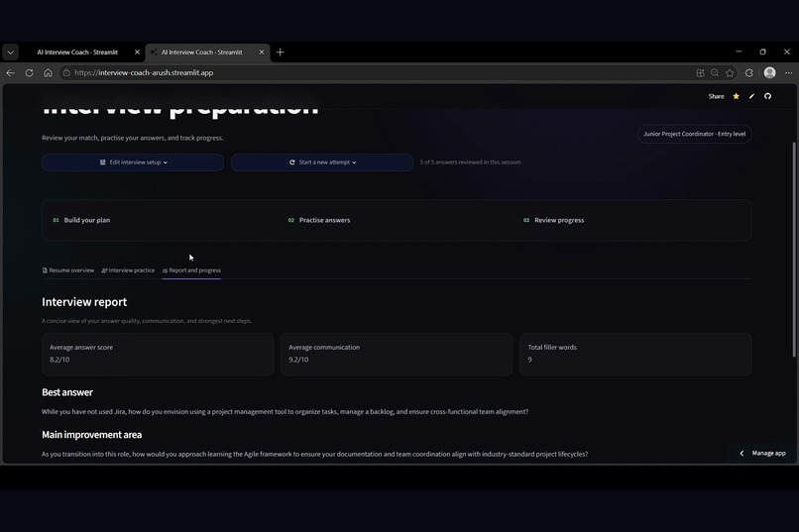Add this page to favorites star
This screenshot has height=532, width=799.
(x=730, y=72)
